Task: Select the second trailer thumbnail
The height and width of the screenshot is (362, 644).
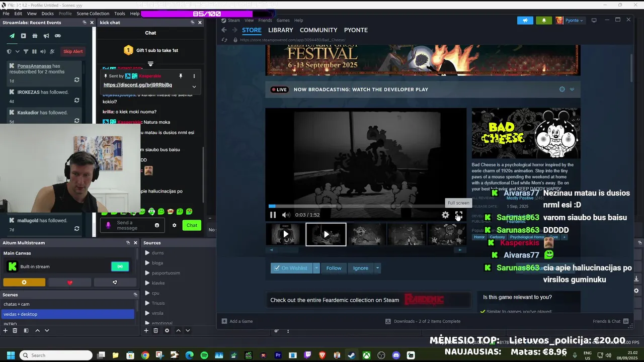Action: click(x=326, y=234)
